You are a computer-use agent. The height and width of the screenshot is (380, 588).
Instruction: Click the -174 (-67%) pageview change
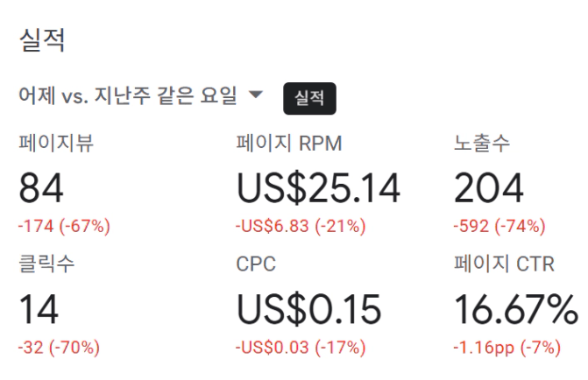coord(64,226)
